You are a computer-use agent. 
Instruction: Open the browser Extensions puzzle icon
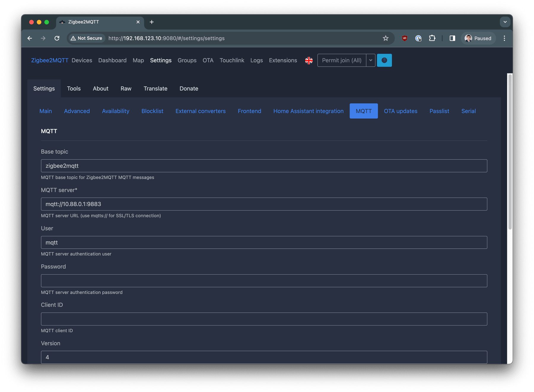(432, 38)
